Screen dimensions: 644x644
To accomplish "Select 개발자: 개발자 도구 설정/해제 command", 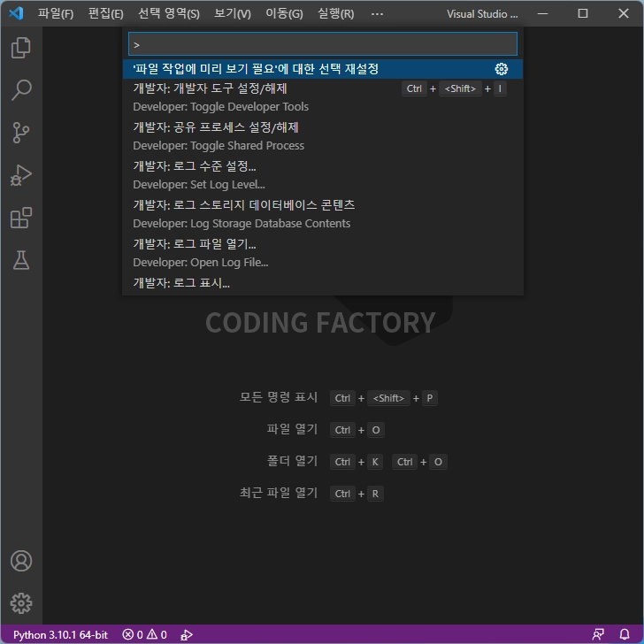I will click(x=322, y=97).
